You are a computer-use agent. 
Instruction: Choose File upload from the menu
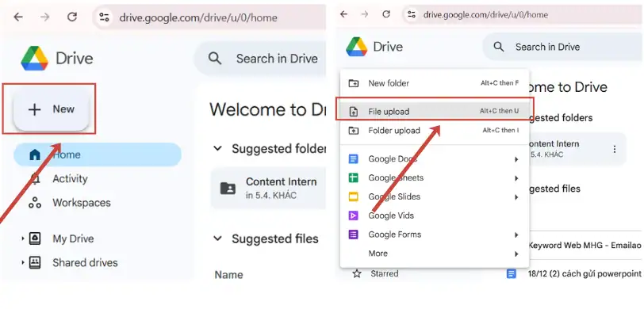435,111
